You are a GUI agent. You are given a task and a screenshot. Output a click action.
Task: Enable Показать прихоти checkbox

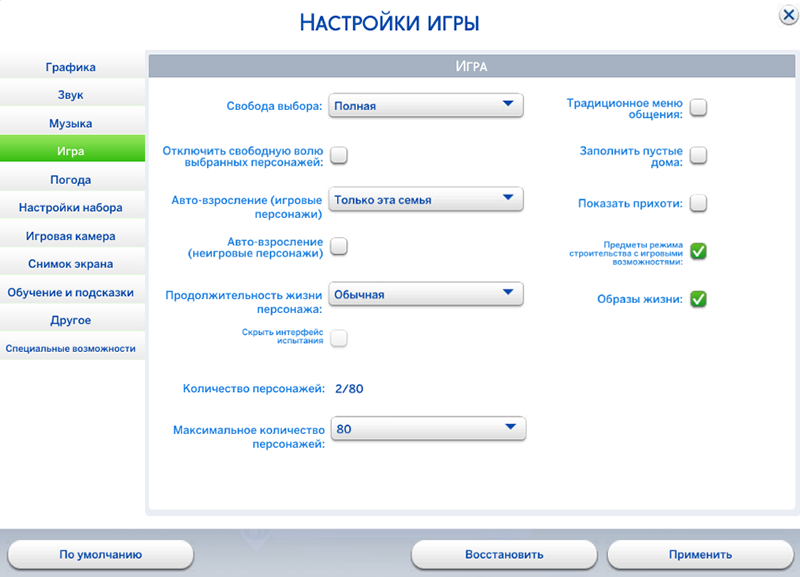tap(698, 203)
